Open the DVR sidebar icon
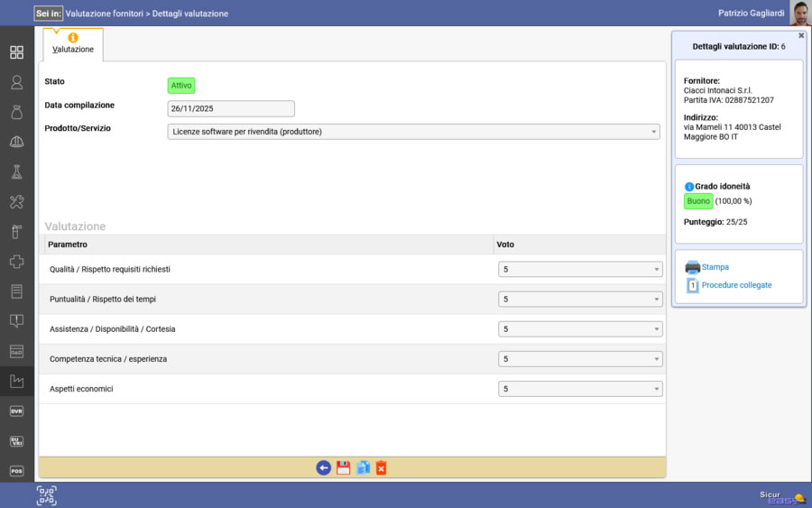812x508 pixels. 16,411
